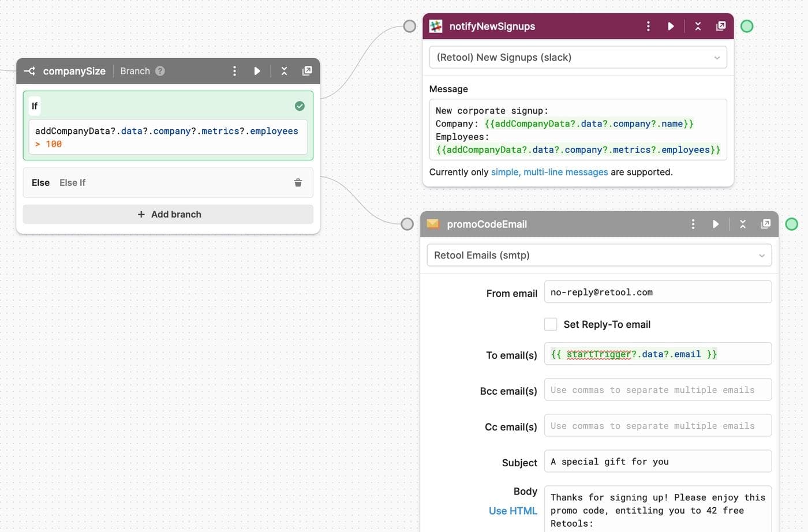The height and width of the screenshot is (532, 808).
Task: Open the promoCodeEmail options menu
Action: coord(693,224)
